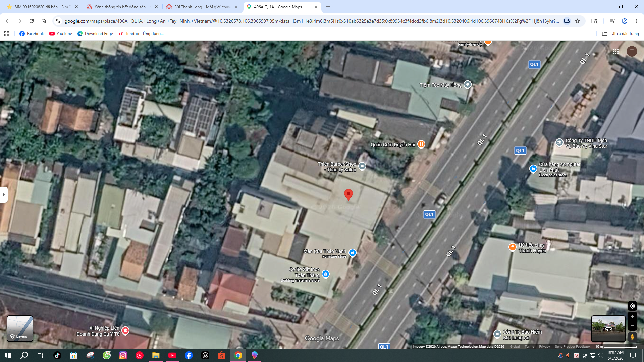Open the bookmarks bar apps grid
Image resolution: width=644 pixels, height=362 pixels.
7,34
